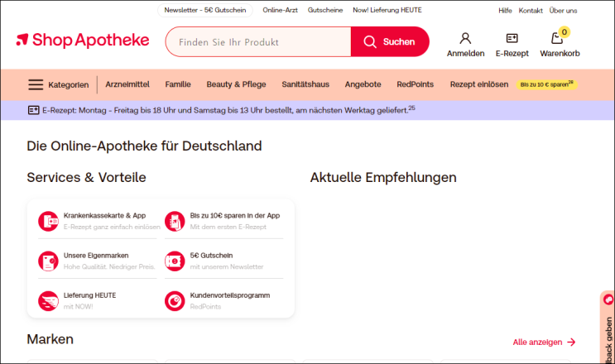
Task: Click the Unsere Eigenmarken title
Action: pos(96,256)
